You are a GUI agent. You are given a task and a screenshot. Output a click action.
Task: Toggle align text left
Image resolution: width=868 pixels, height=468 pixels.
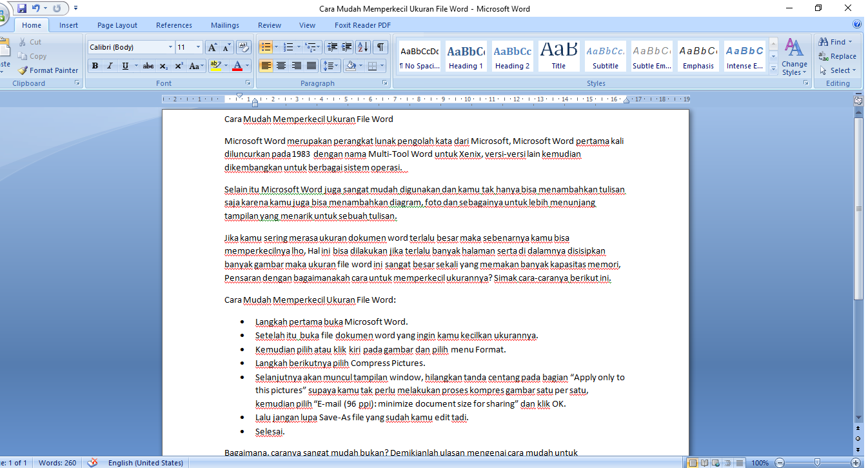tap(266, 66)
